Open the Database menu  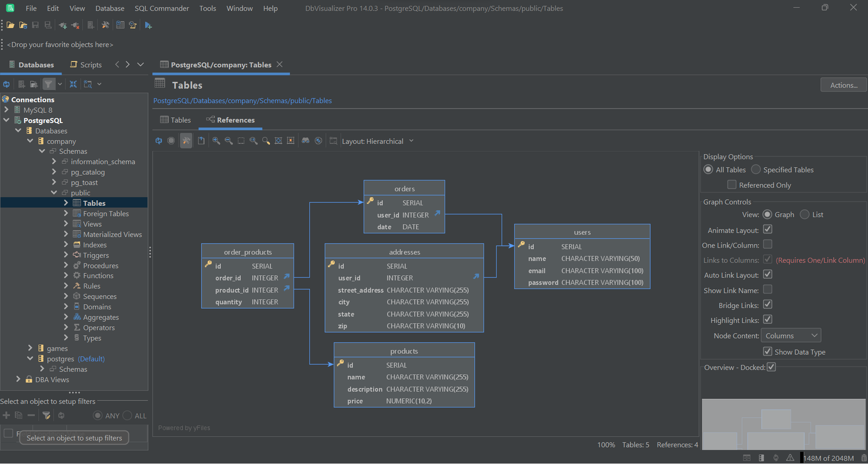point(110,8)
